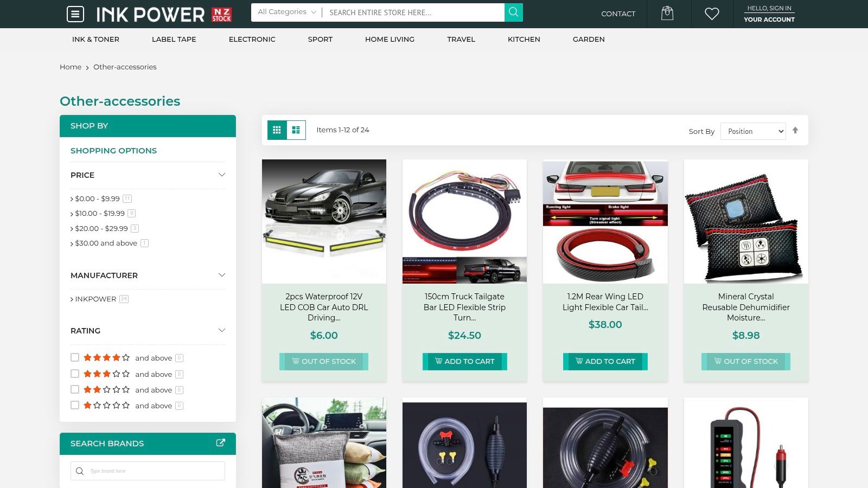Collapse the Price filter section
The image size is (868, 488).
coord(221,175)
